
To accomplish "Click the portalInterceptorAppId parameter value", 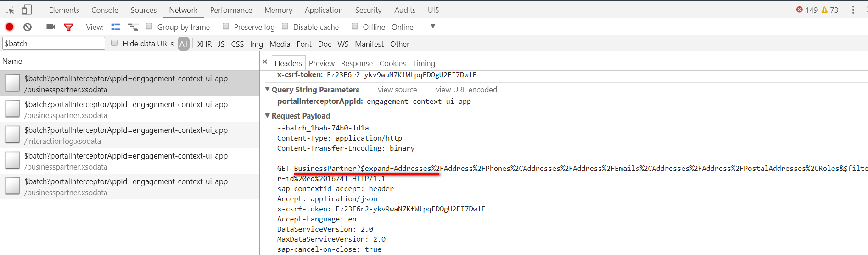I will 419,102.
